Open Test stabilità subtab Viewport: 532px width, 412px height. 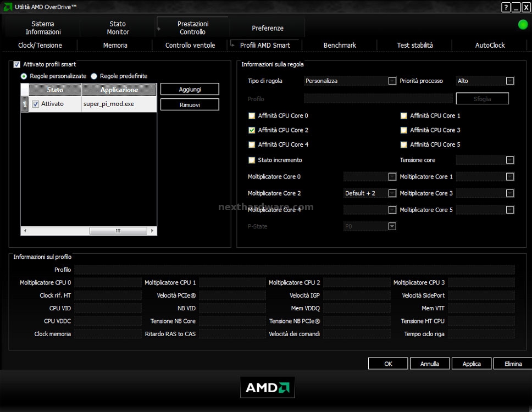tap(414, 45)
